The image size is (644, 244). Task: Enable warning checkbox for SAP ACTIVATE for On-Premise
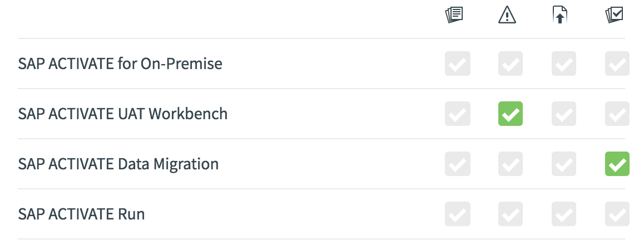click(511, 64)
